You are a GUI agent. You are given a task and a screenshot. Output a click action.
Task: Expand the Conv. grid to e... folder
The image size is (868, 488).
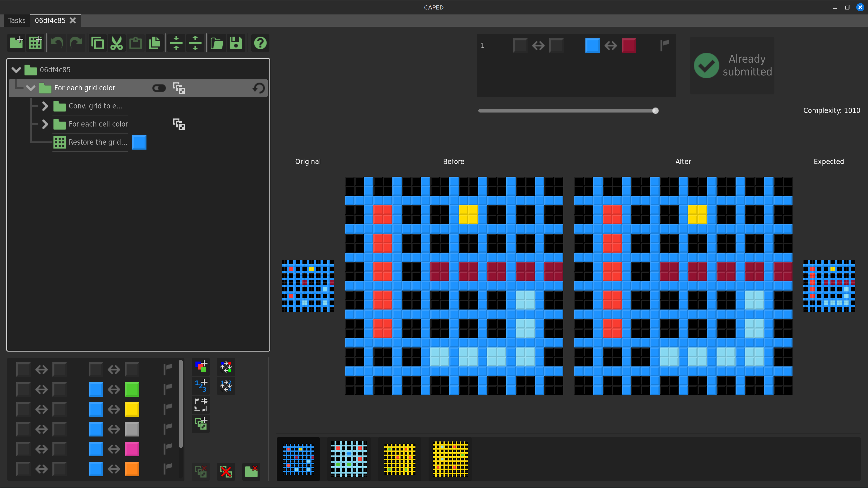click(x=45, y=106)
